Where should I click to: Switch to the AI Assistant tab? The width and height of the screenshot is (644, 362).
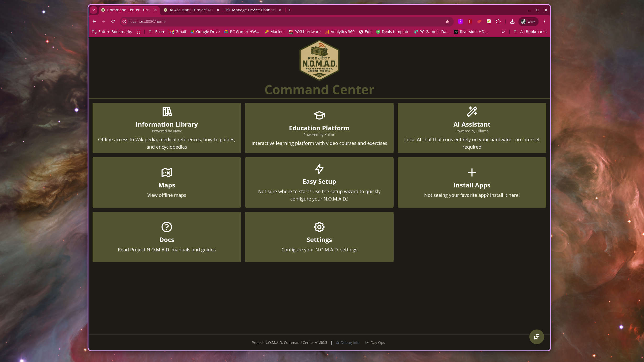click(x=190, y=10)
